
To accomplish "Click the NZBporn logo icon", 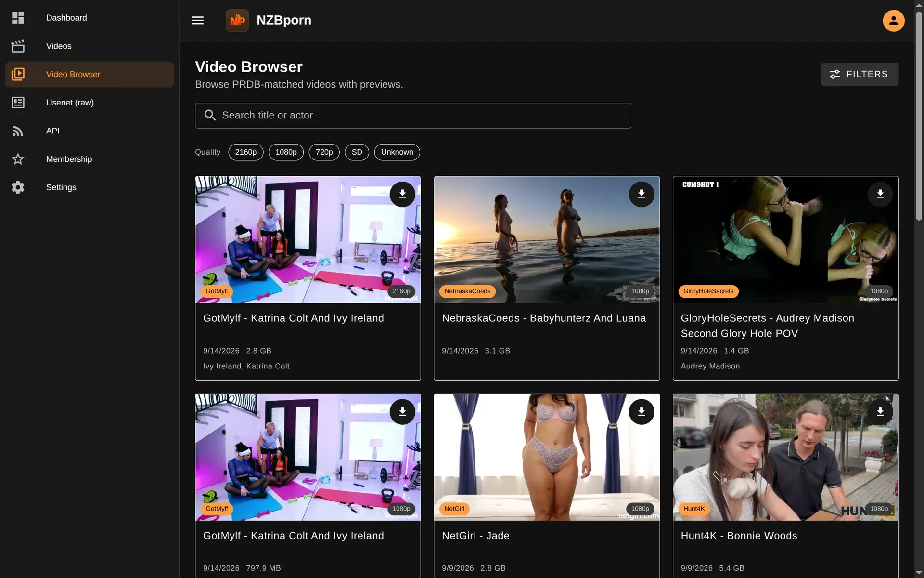I will 237,20.
